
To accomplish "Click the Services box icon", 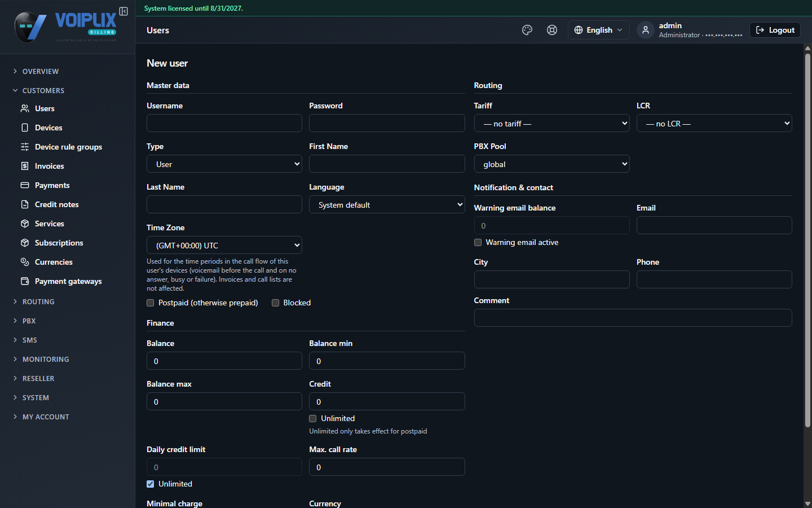I will [25, 224].
